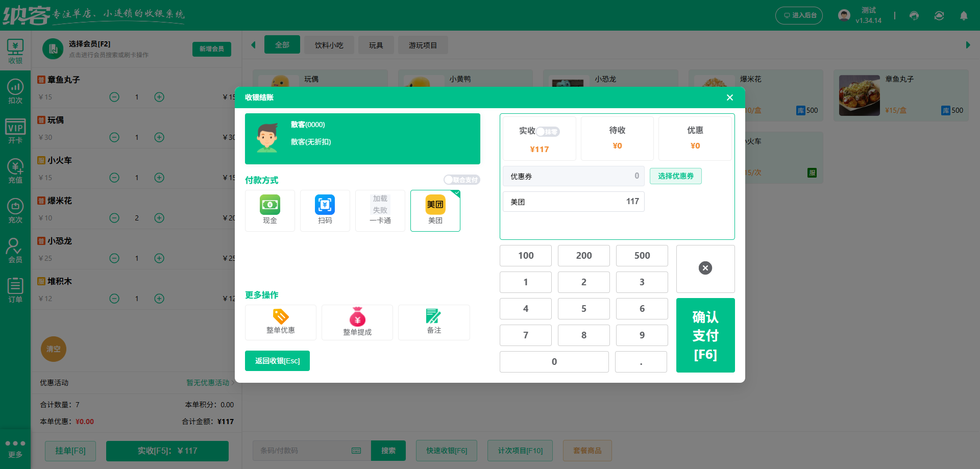The width and height of the screenshot is (980, 469).
Task: Click the notification bell icon
Action: pyautogui.click(x=964, y=16)
